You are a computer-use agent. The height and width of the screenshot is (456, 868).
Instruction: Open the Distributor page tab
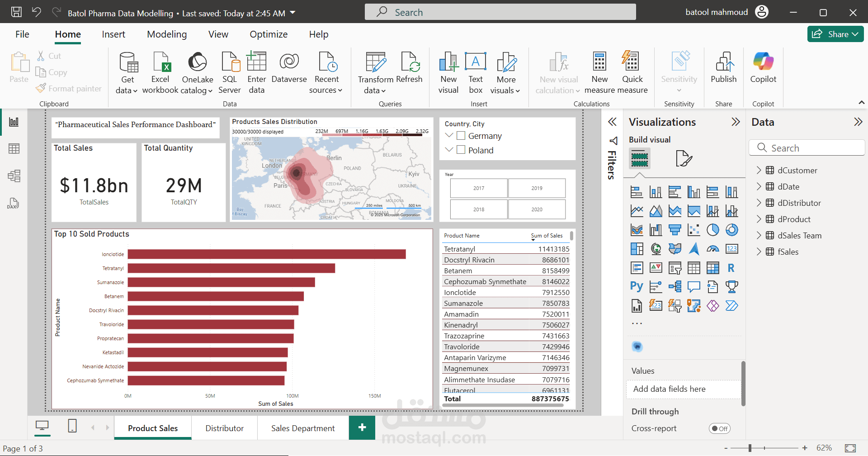225,428
